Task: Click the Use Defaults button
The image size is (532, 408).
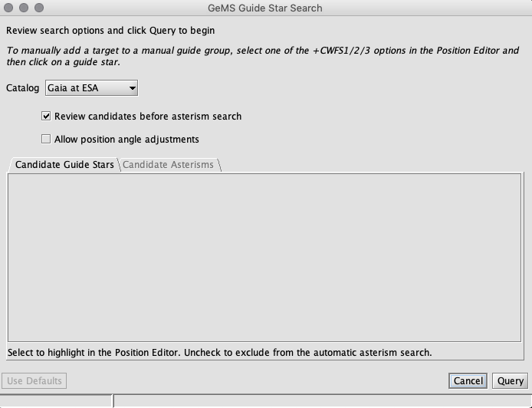Action: [34, 381]
